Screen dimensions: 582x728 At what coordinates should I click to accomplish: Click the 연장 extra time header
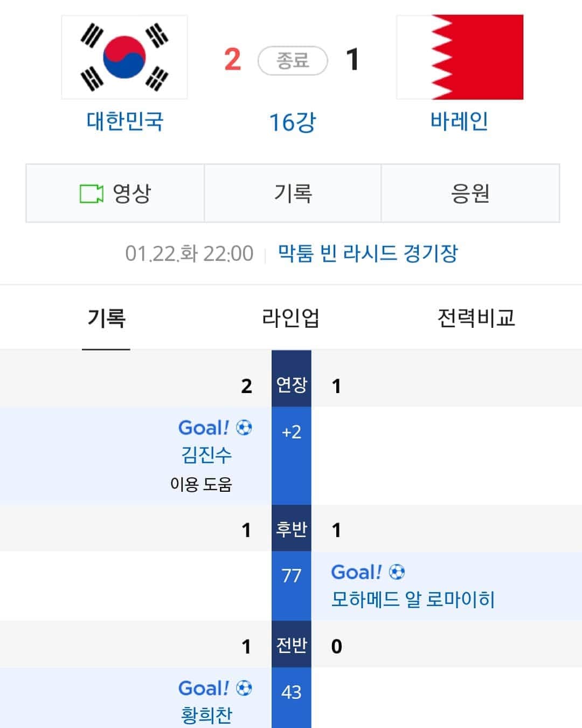(292, 384)
